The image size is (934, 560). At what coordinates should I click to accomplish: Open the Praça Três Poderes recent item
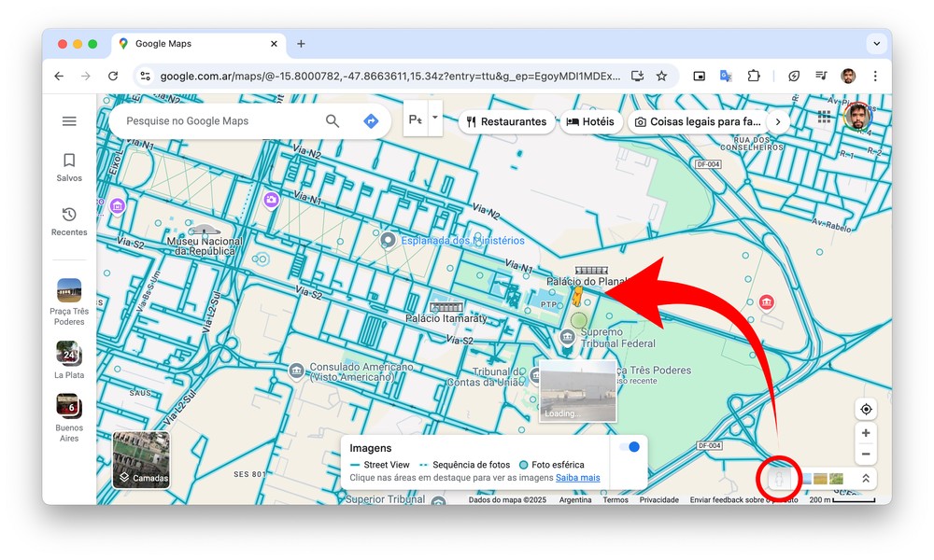pos(69,302)
